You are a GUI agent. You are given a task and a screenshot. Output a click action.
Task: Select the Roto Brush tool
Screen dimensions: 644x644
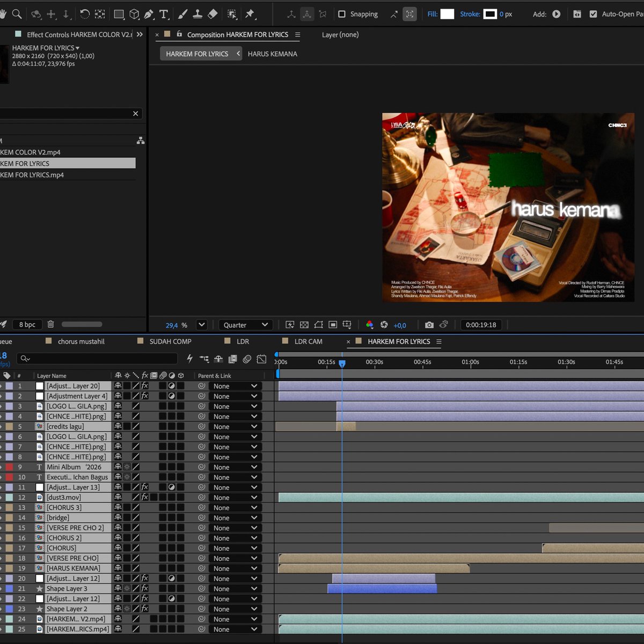pos(232,14)
